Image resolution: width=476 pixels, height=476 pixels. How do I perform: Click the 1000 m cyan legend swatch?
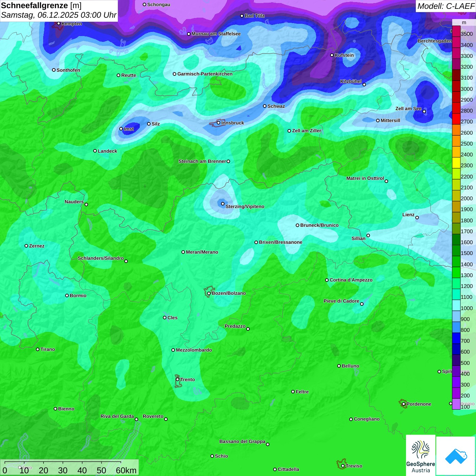coord(456,305)
